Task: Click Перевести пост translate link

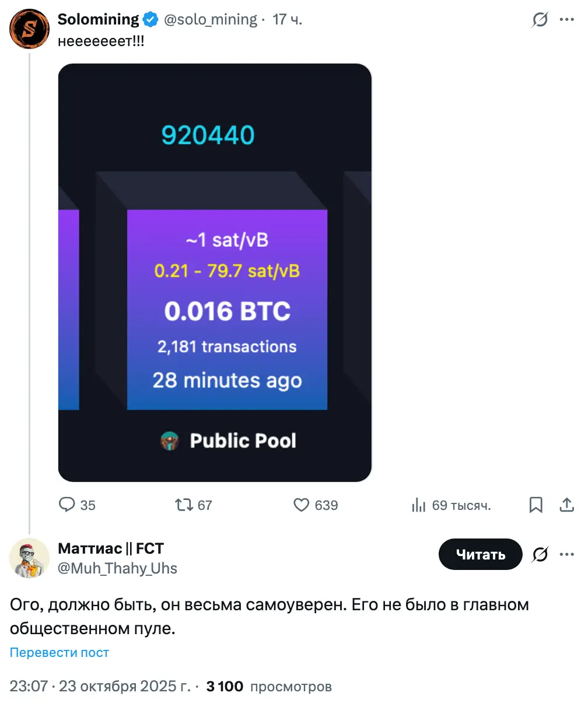Action: [60, 652]
